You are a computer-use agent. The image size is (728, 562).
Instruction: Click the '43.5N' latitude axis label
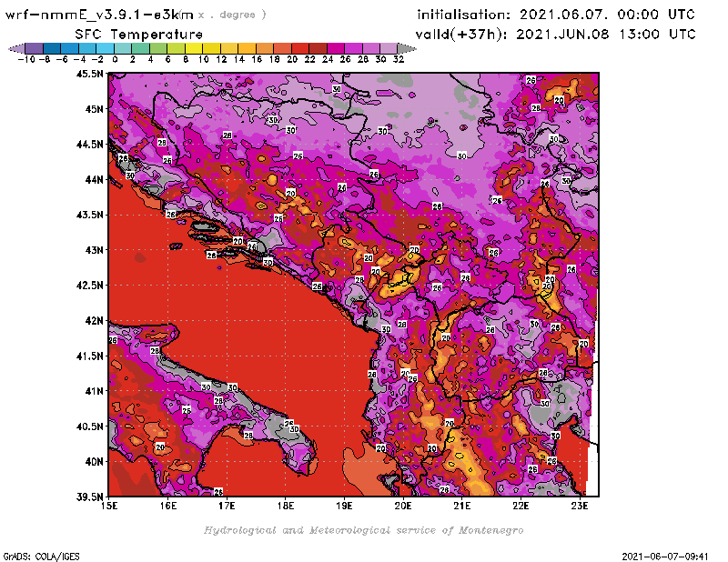pyautogui.click(x=89, y=215)
